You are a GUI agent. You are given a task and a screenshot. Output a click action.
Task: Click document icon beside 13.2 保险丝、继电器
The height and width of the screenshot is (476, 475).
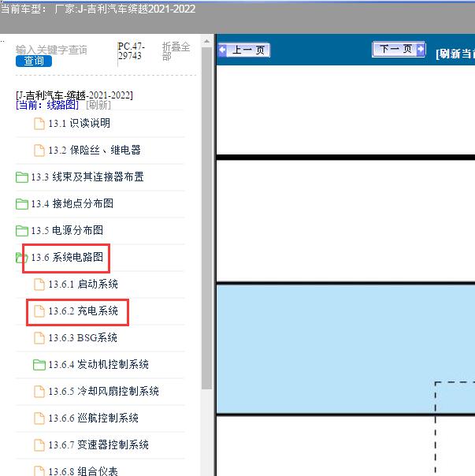(x=39, y=151)
